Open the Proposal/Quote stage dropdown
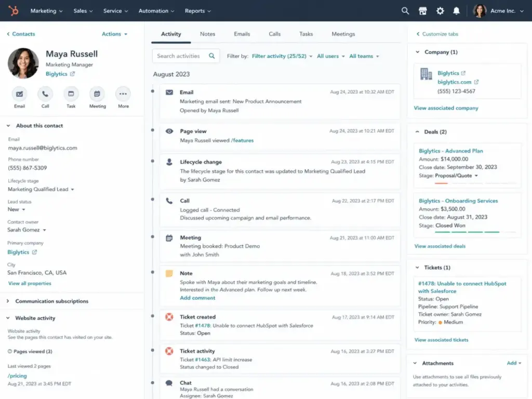 [457, 176]
